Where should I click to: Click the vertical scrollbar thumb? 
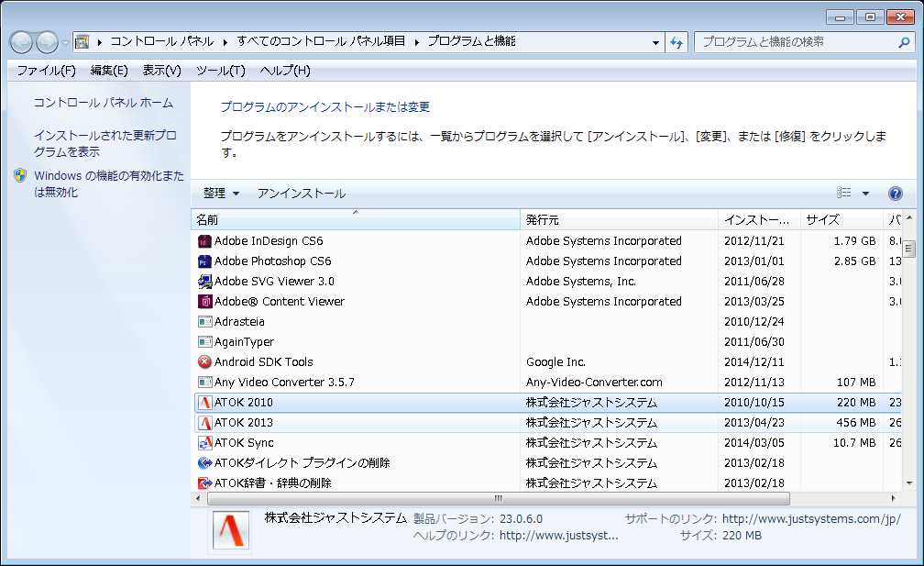coord(908,249)
